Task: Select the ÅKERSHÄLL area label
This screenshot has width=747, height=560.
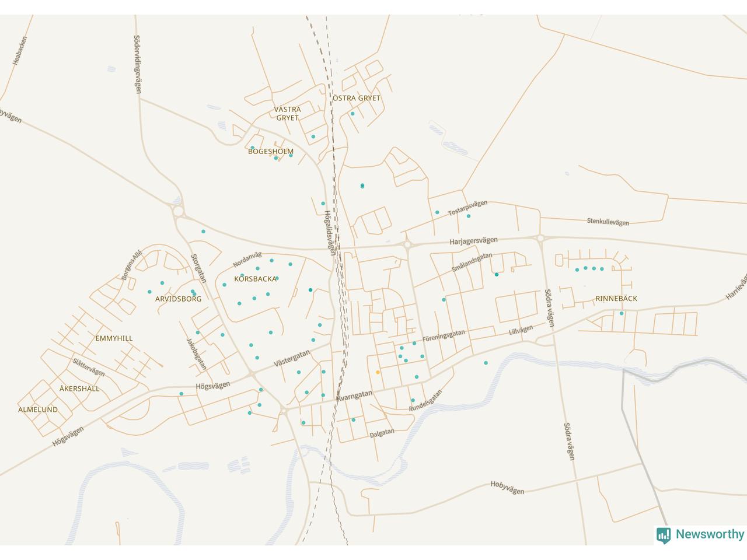Action: pyautogui.click(x=79, y=388)
